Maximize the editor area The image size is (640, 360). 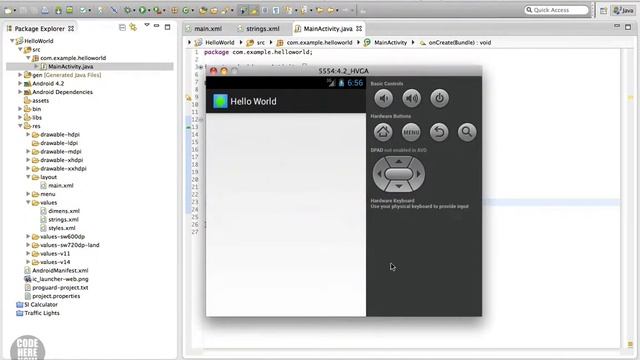pyautogui.click(x=628, y=27)
